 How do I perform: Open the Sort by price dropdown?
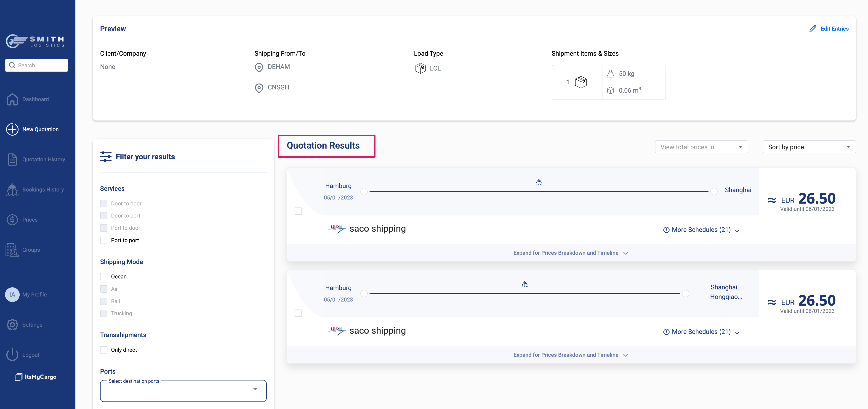(x=809, y=147)
